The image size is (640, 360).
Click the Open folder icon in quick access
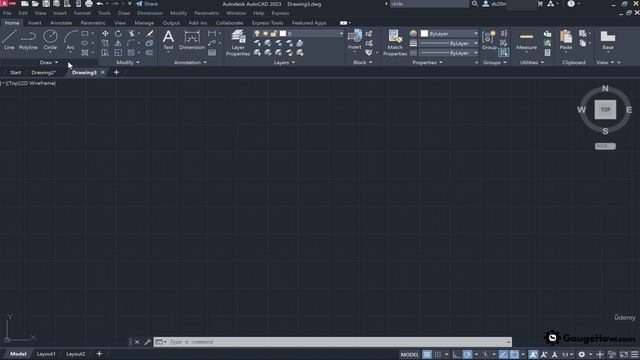(x=35, y=4)
